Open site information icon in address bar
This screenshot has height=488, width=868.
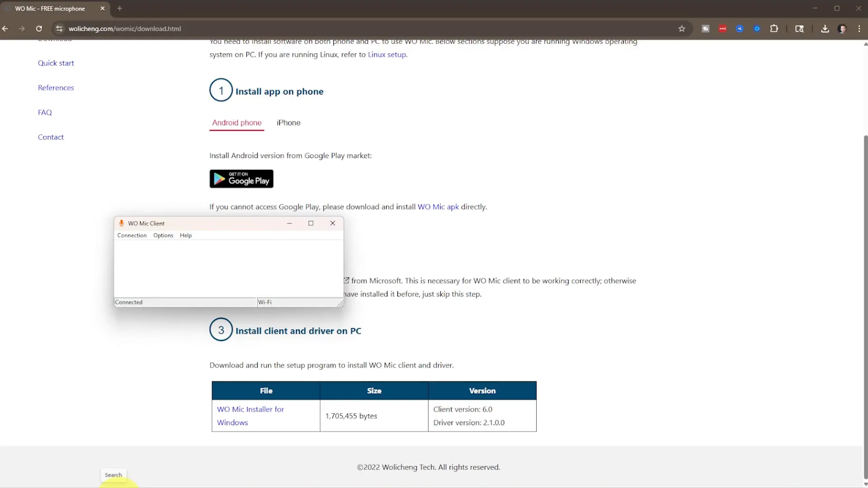click(59, 28)
